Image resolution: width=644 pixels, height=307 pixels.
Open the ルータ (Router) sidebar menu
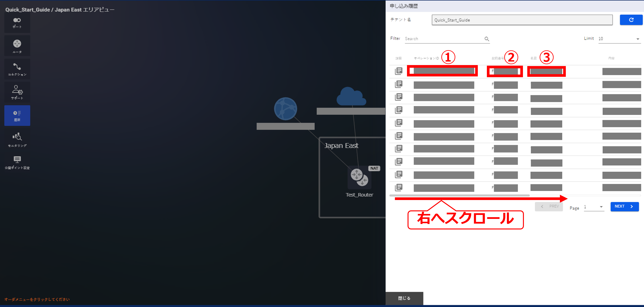(x=17, y=46)
